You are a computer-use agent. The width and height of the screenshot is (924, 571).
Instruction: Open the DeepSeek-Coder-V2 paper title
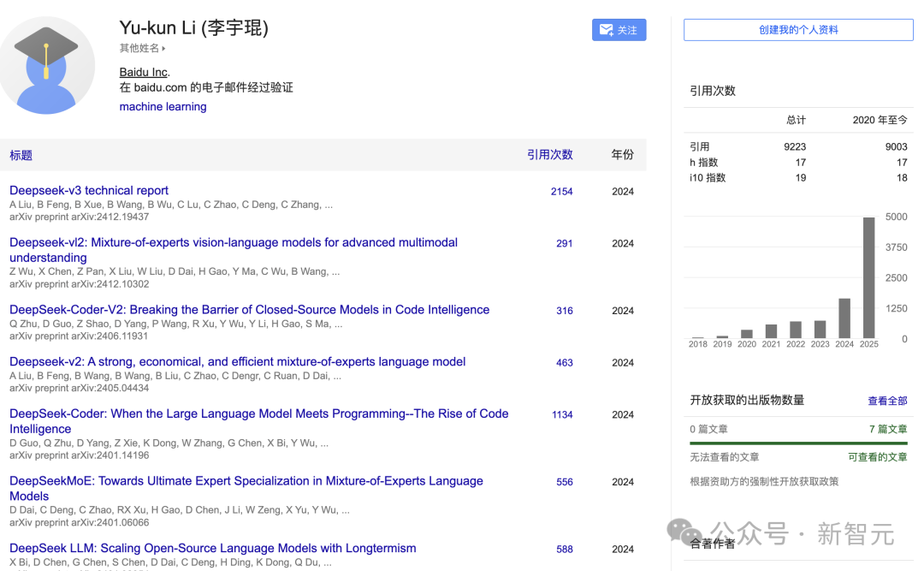[249, 310]
